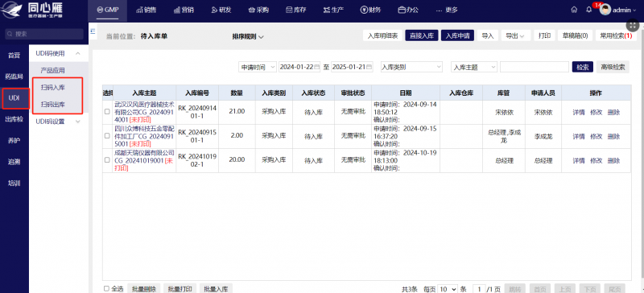The height and width of the screenshot is (293, 644).
Task: Open the 更多 more menu
Action: click(x=447, y=10)
